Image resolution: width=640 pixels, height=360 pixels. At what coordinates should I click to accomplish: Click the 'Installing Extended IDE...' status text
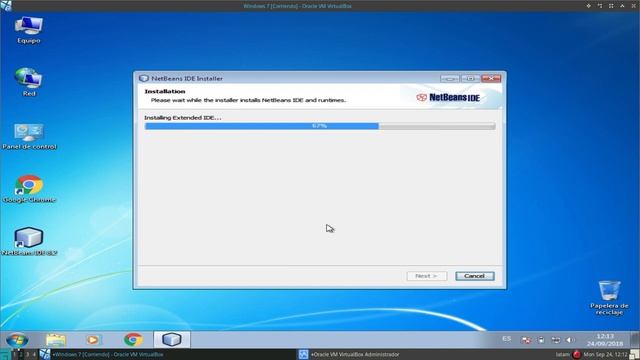(x=182, y=118)
